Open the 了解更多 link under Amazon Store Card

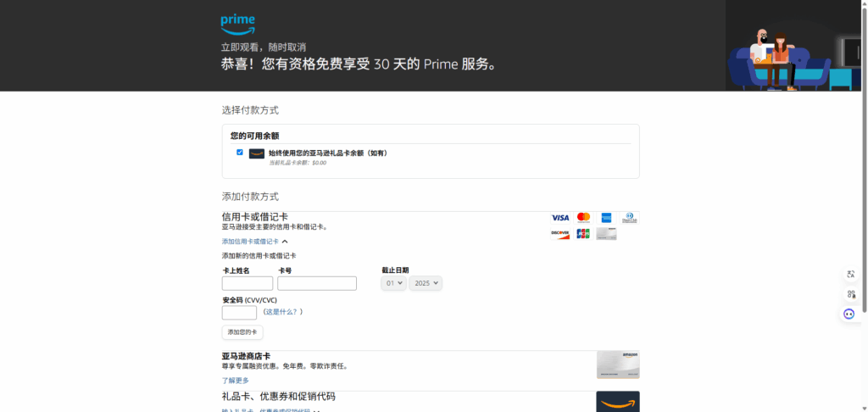click(236, 381)
